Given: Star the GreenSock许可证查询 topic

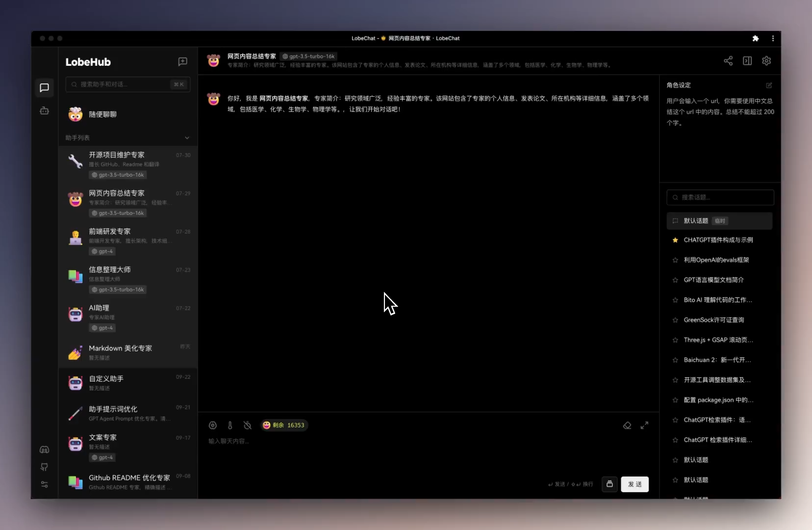Looking at the screenshot, I should (675, 320).
